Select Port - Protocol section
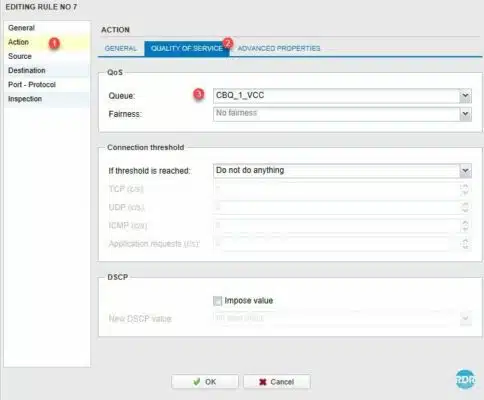Image resolution: width=484 pixels, height=400 pixels. click(x=47, y=85)
